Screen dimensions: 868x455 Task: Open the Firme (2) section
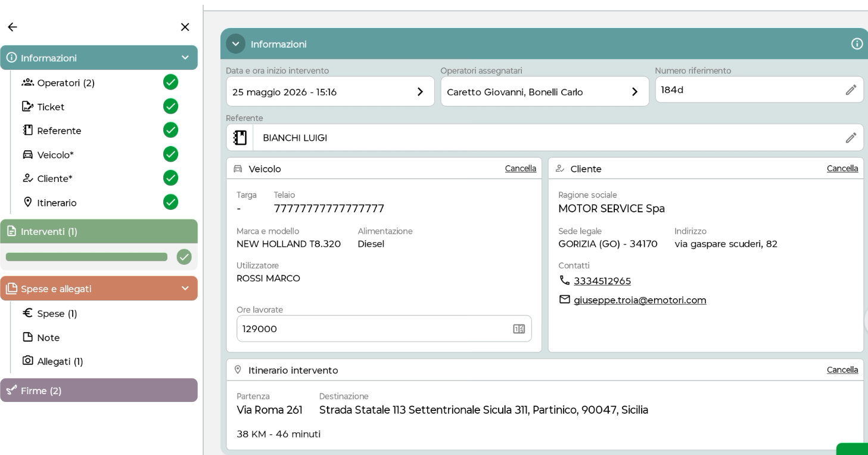(99, 390)
